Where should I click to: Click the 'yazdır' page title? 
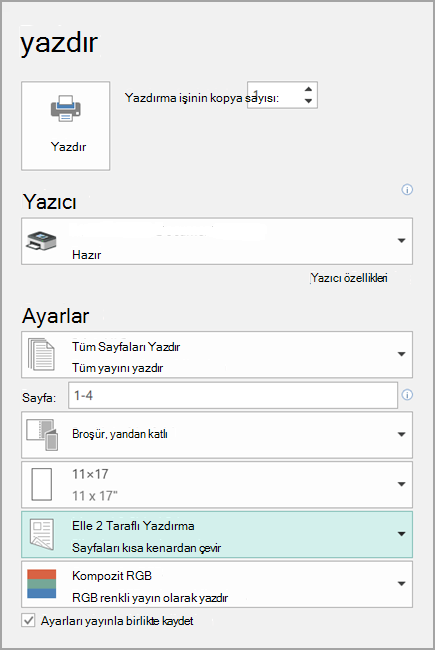click(59, 43)
